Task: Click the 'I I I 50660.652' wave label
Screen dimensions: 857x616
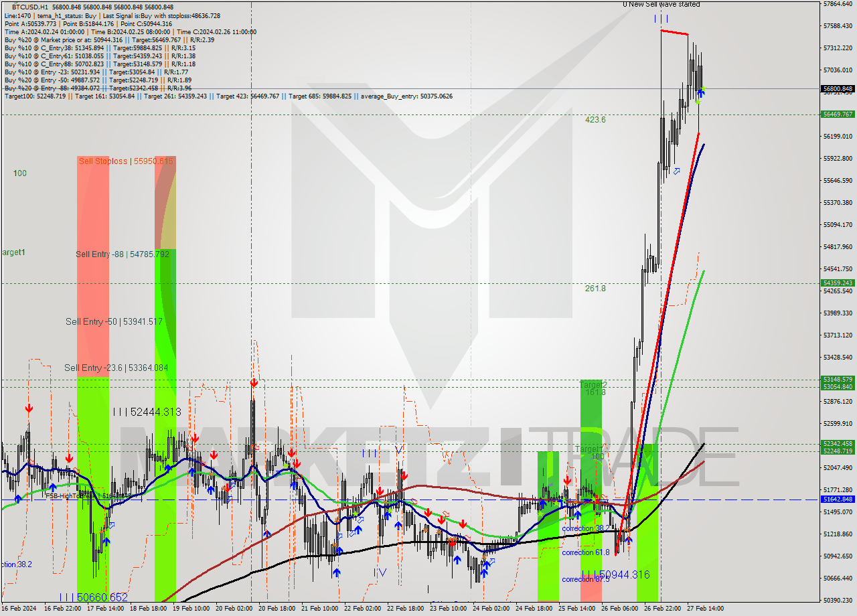Action: tap(93, 597)
